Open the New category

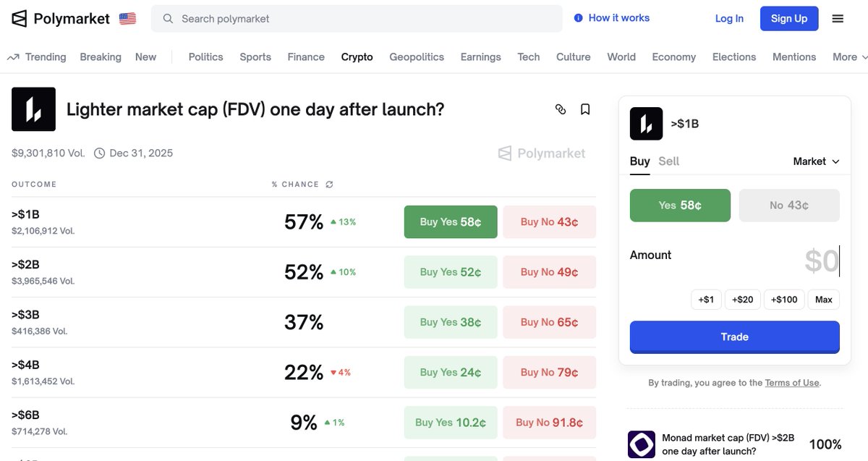click(145, 57)
